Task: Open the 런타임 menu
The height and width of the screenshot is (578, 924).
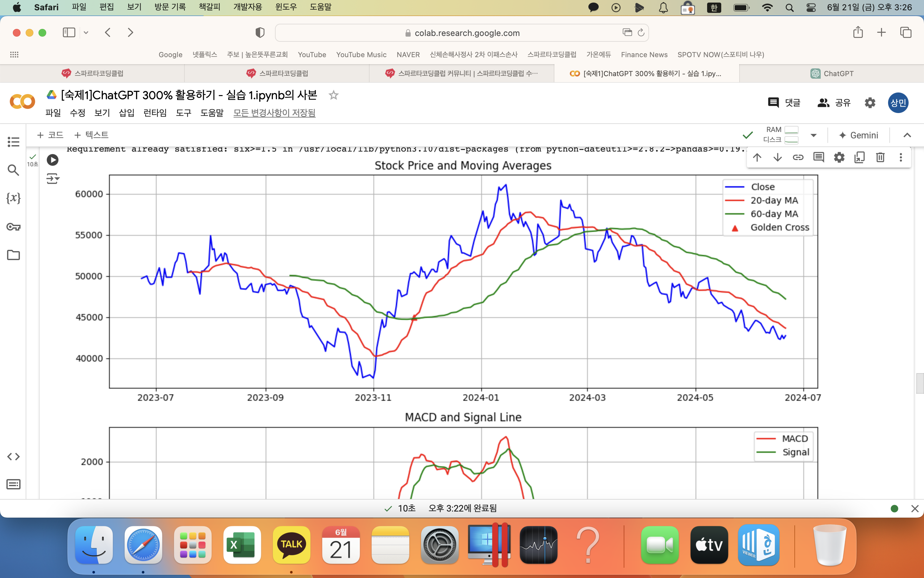Action: click(155, 113)
